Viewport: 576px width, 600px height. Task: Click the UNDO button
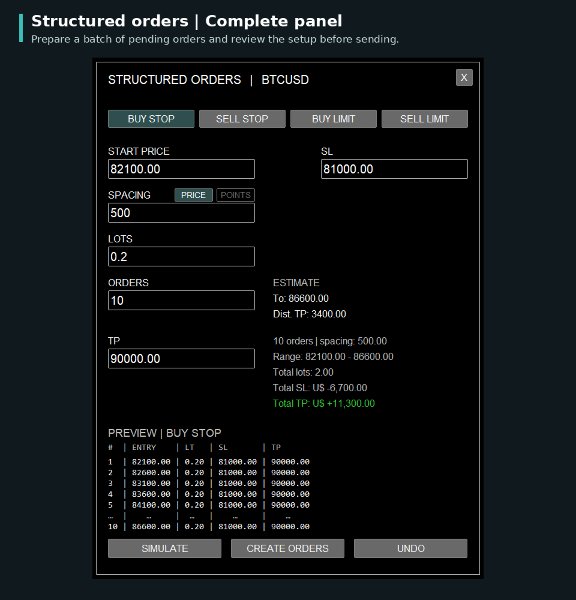pos(411,548)
